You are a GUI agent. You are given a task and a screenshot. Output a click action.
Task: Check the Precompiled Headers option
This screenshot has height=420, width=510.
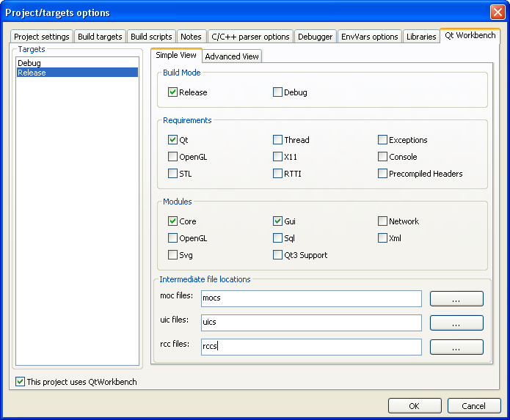click(x=383, y=174)
